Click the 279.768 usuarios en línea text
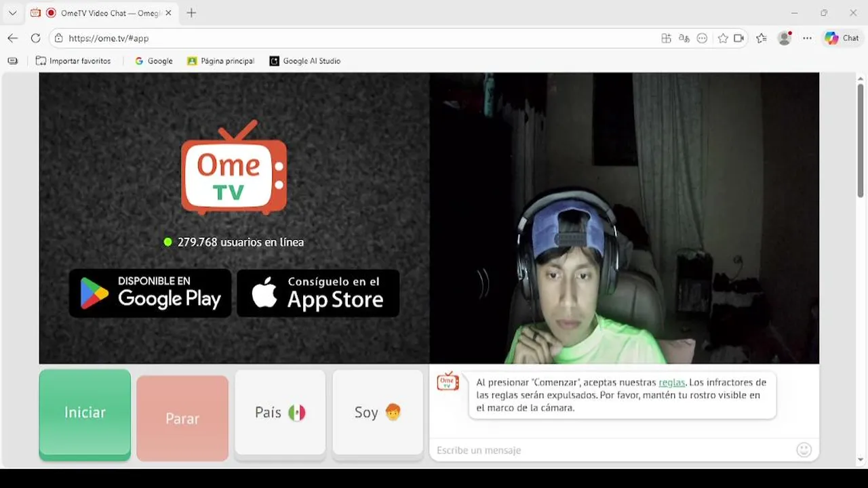 [x=241, y=242]
